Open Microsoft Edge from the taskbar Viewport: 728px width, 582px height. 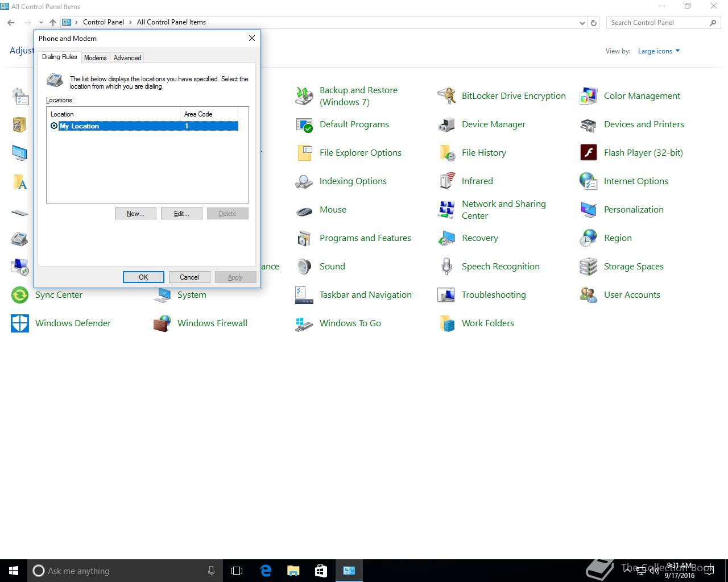(266, 571)
